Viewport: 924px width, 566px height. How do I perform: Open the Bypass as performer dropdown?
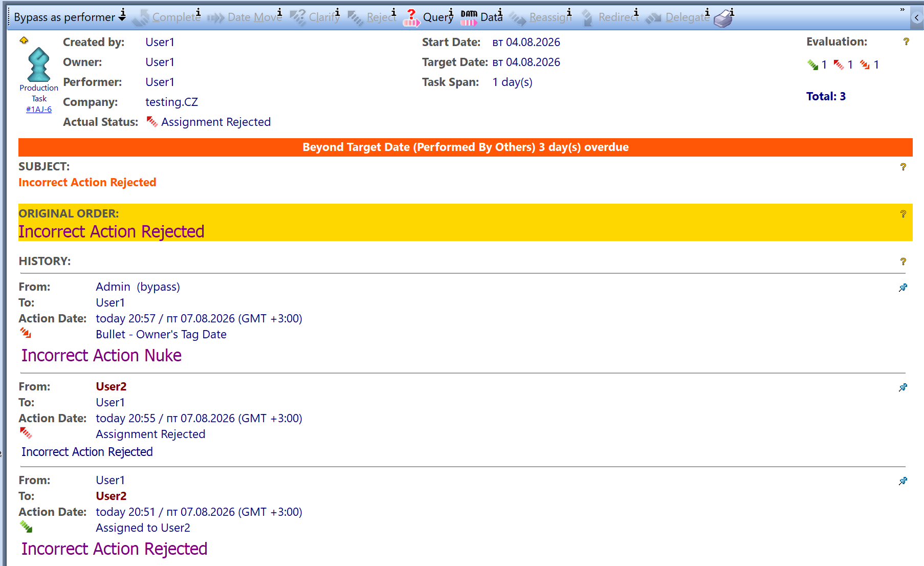(x=70, y=17)
